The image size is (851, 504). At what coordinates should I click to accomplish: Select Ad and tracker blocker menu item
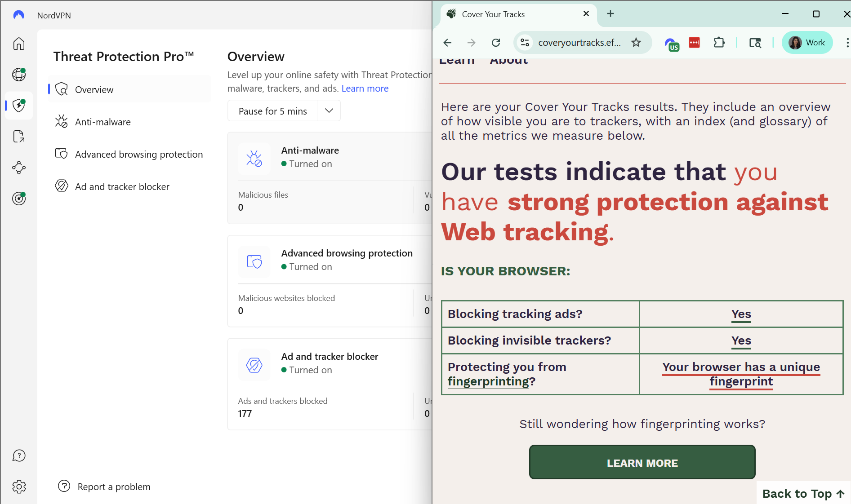click(129, 186)
